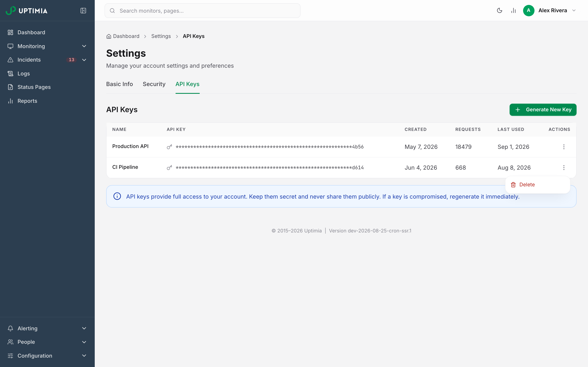Expand the Monitoring sidebar section
The width and height of the screenshot is (588, 367).
click(x=47, y=46)
